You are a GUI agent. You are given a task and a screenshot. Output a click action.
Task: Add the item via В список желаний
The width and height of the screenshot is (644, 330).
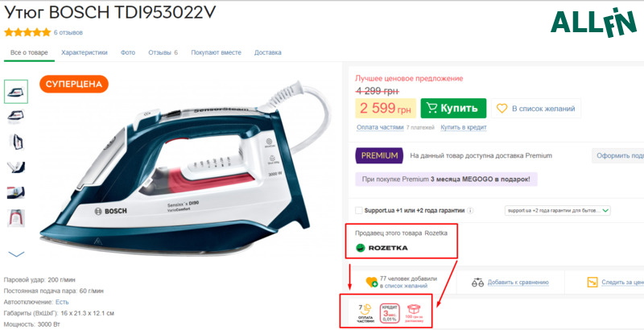536,109
